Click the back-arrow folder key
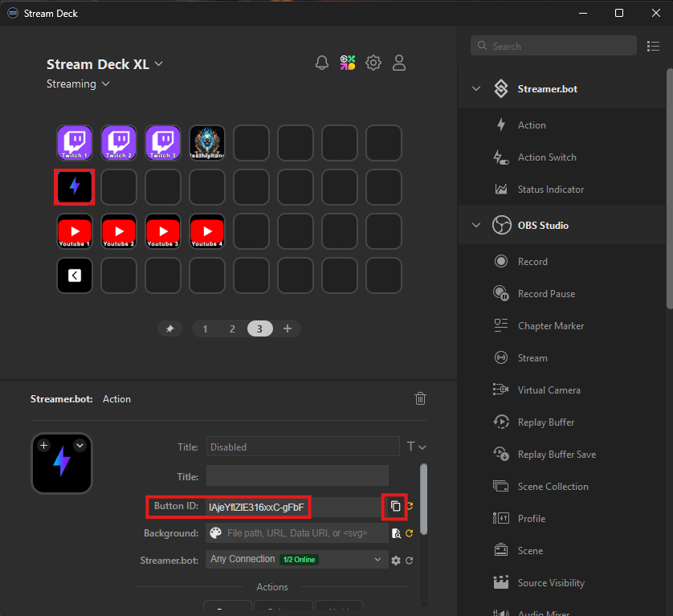Image resolution: width=673 pixels, height=616 pixels. 75,275
